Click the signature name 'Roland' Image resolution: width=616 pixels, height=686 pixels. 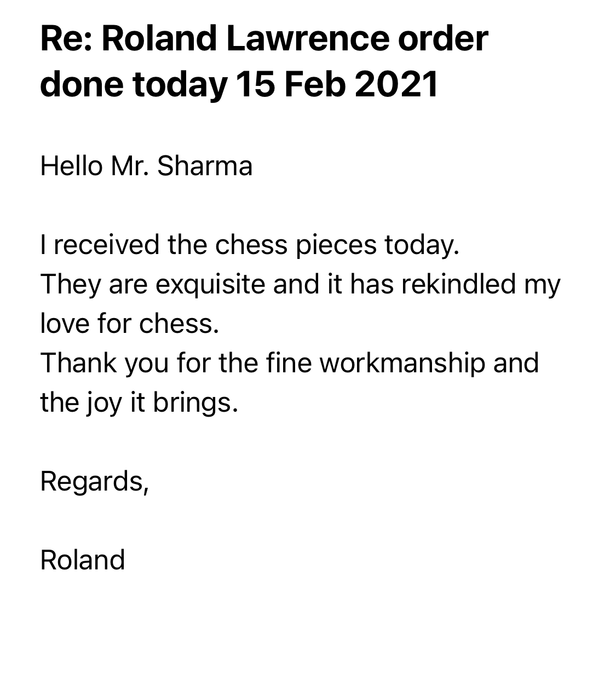pos(83,560)
